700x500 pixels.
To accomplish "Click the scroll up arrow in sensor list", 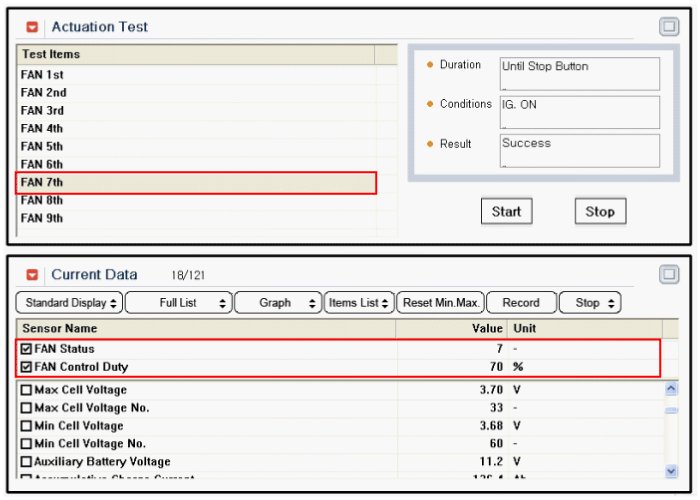I will (671, 389).
